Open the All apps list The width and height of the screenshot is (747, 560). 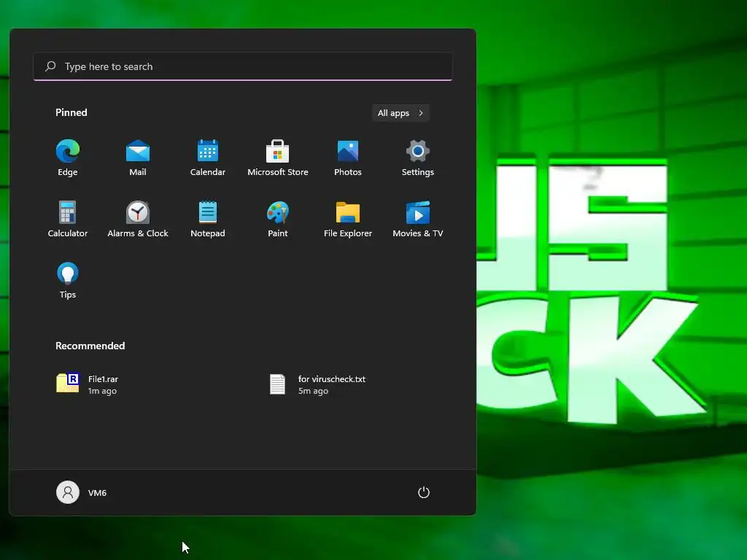[x=400, y=113]
